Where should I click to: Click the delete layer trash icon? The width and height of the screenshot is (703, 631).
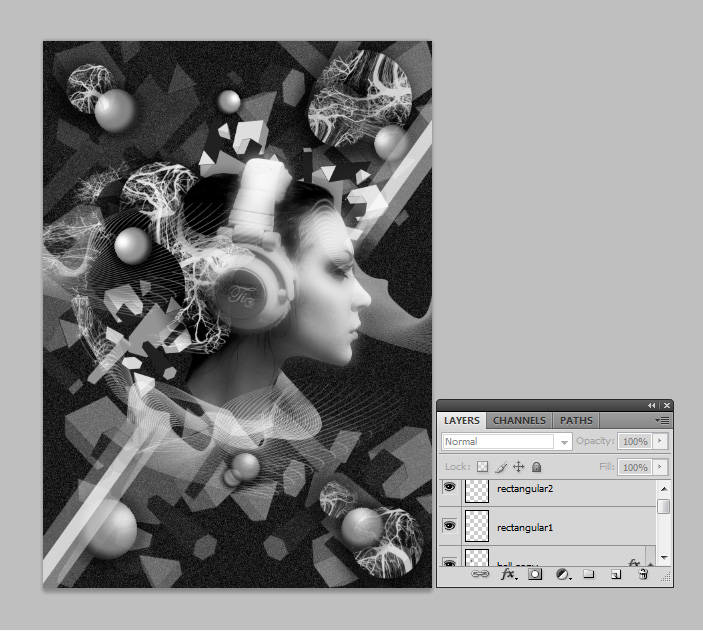(644, 575)
